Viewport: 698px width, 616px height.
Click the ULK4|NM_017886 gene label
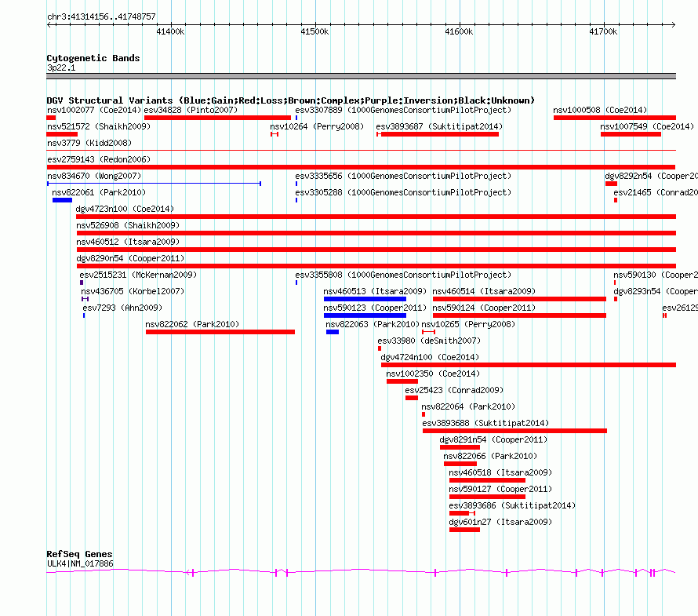pyautogui.click(x=80, y=563)
